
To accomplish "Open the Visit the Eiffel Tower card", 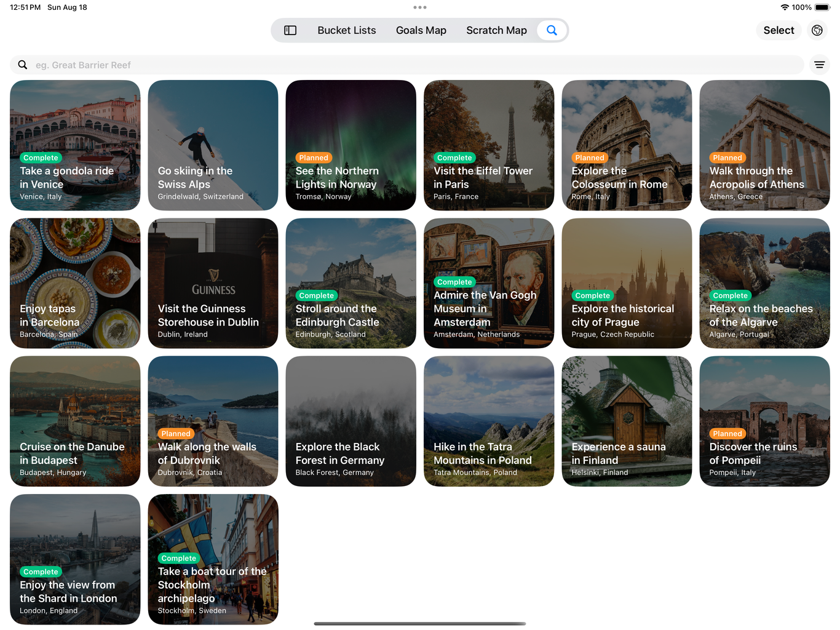I will pyautogui.click(x=489, y=145).
